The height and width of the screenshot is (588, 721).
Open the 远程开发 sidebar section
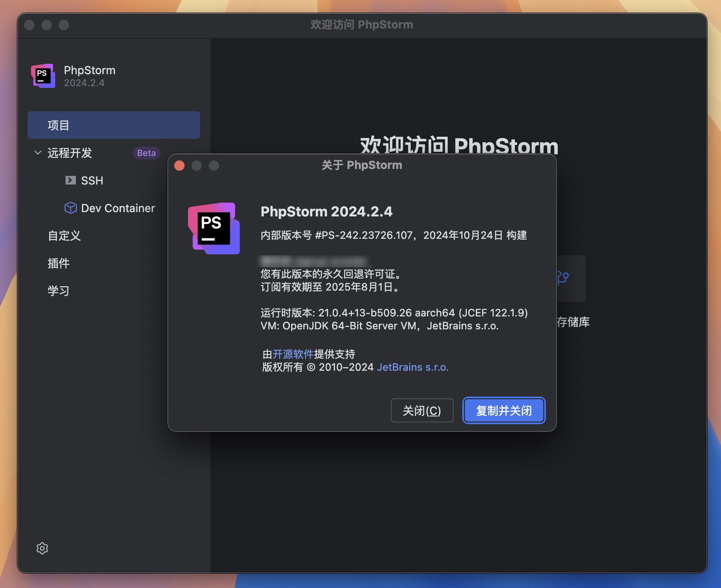coord(70,153)
